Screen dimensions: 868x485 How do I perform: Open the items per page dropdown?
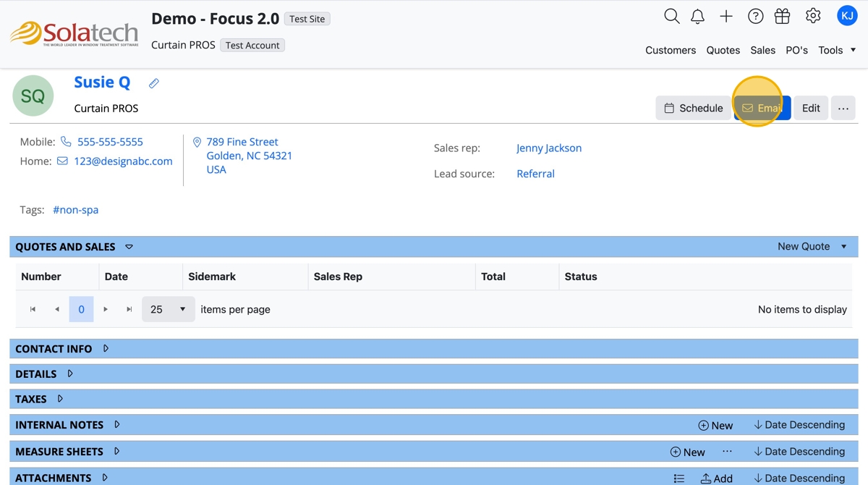[x=168, y=309]
